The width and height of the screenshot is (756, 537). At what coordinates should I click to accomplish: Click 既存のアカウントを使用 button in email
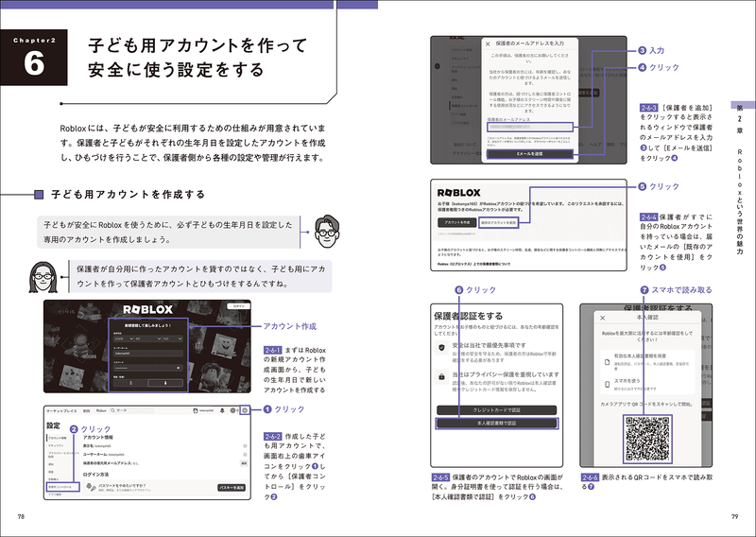(499, 222)
